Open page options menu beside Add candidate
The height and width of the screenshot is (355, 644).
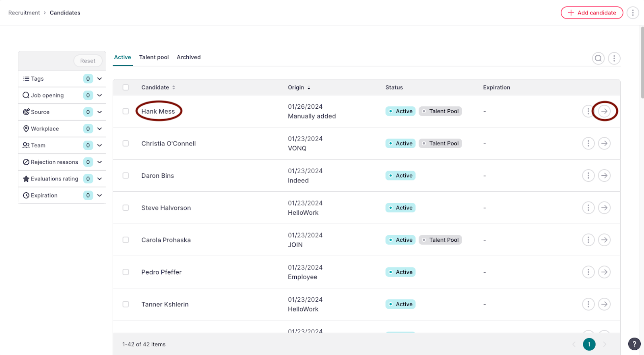click(x=633, y=13)
